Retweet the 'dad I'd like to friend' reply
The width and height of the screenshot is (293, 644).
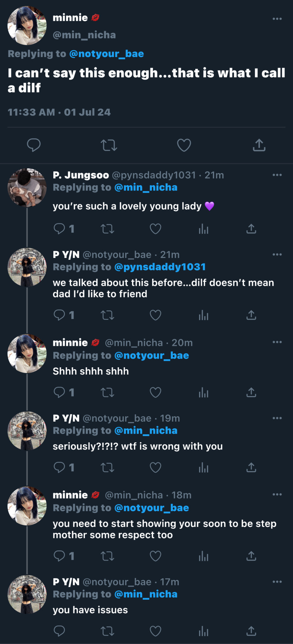[107, 315]
